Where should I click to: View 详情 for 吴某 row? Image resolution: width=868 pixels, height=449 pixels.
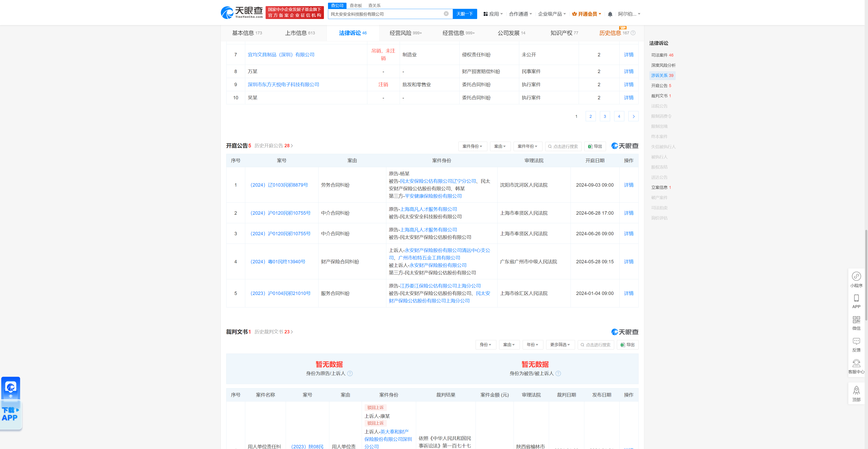click(628, 97)
